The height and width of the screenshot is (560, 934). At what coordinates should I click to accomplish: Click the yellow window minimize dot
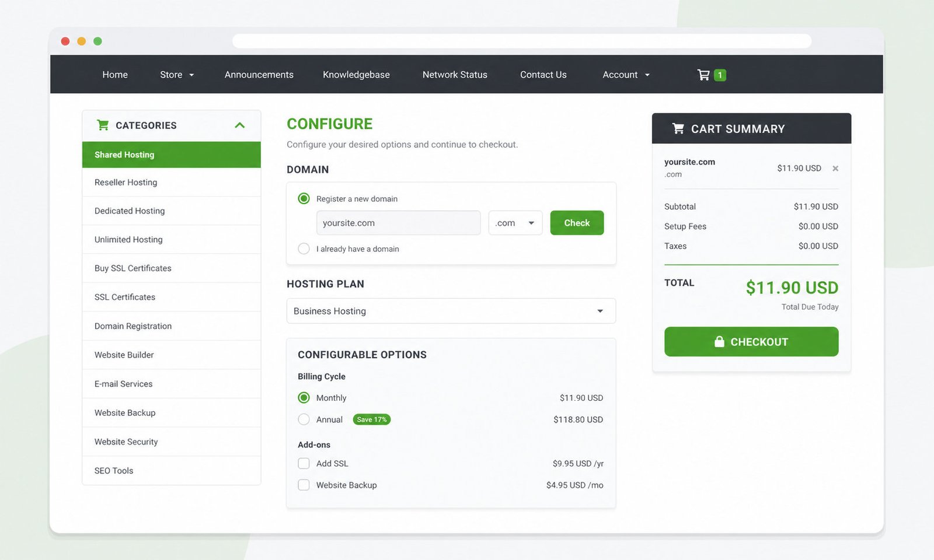pos(82,41)
